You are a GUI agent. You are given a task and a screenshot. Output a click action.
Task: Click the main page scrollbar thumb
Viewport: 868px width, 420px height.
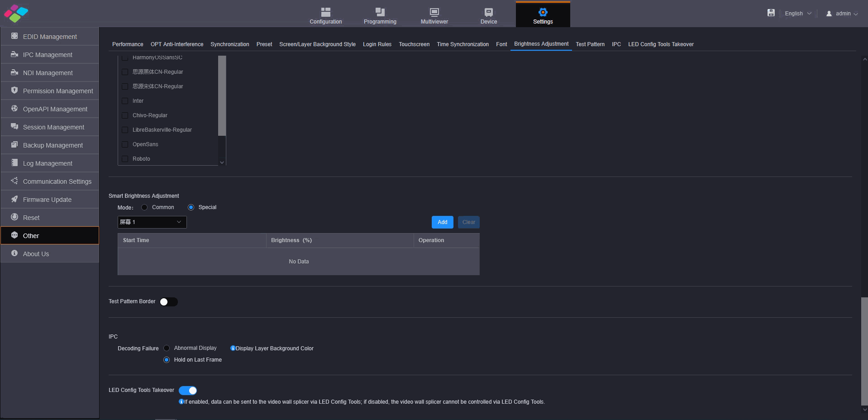(864, 351)
